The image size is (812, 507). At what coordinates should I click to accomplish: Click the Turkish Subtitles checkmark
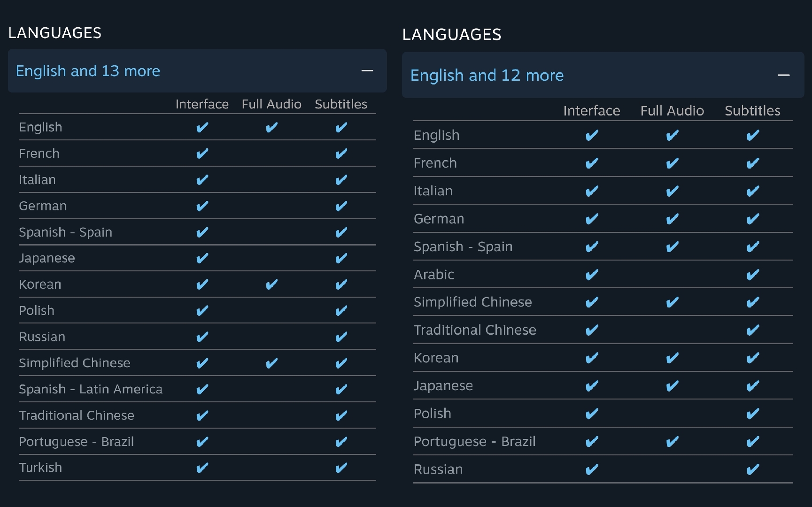point(341,468)
